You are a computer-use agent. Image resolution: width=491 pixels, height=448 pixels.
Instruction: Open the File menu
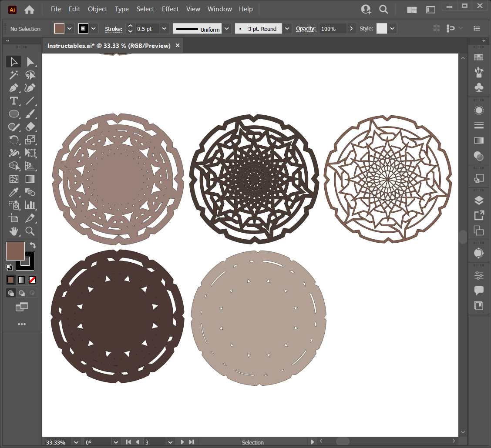pyautogui.click(x=56, y=9)
